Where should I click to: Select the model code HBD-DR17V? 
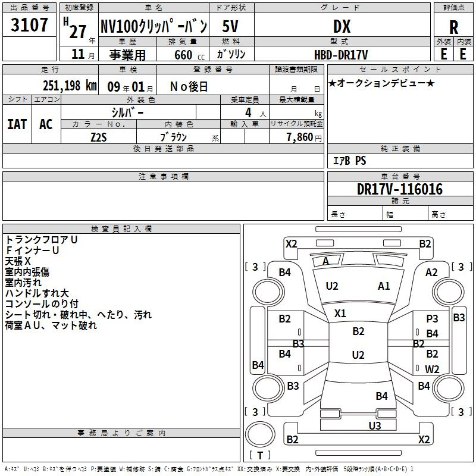341,55
